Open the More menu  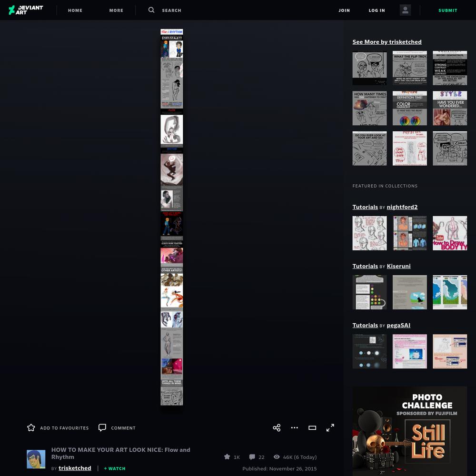[116, 10]
